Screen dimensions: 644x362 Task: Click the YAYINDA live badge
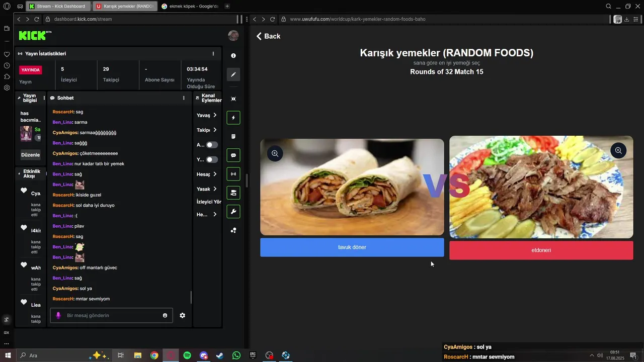pos(31,70)
